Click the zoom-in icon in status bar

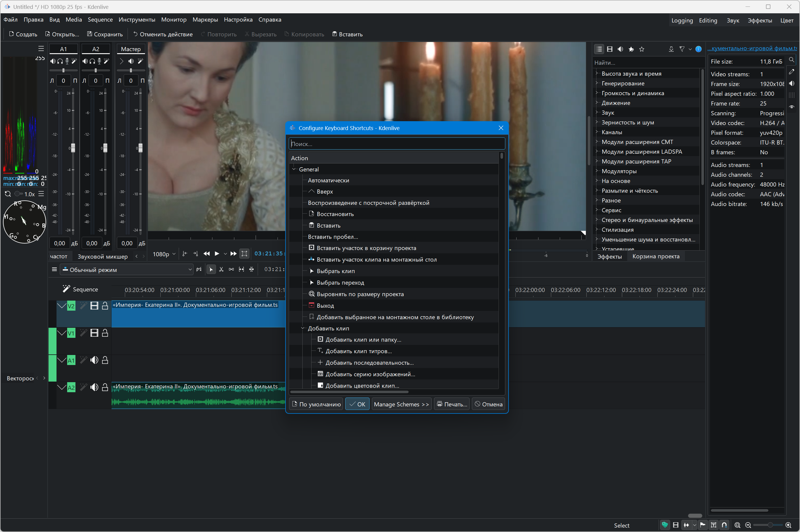(x=788, y=525)
